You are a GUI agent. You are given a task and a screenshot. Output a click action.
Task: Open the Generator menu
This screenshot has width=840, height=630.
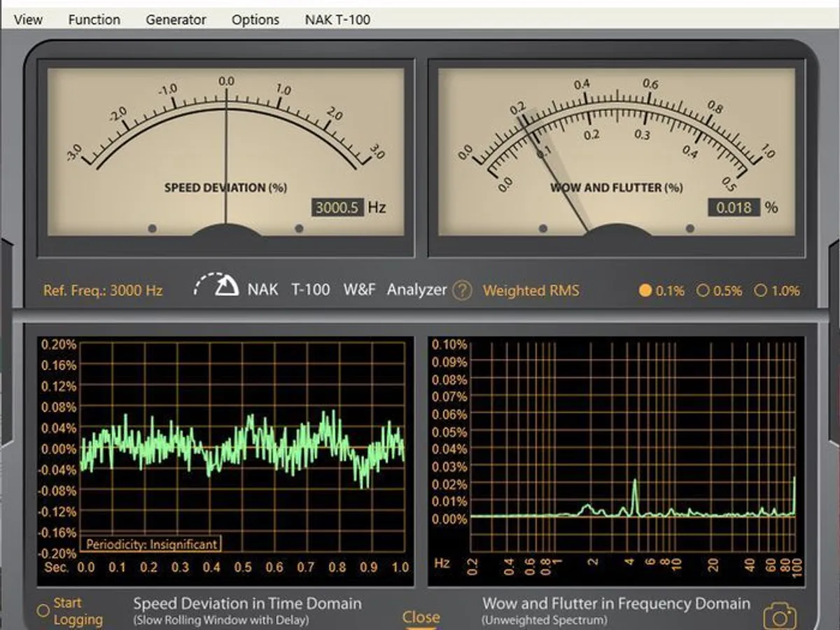[176, 20]
